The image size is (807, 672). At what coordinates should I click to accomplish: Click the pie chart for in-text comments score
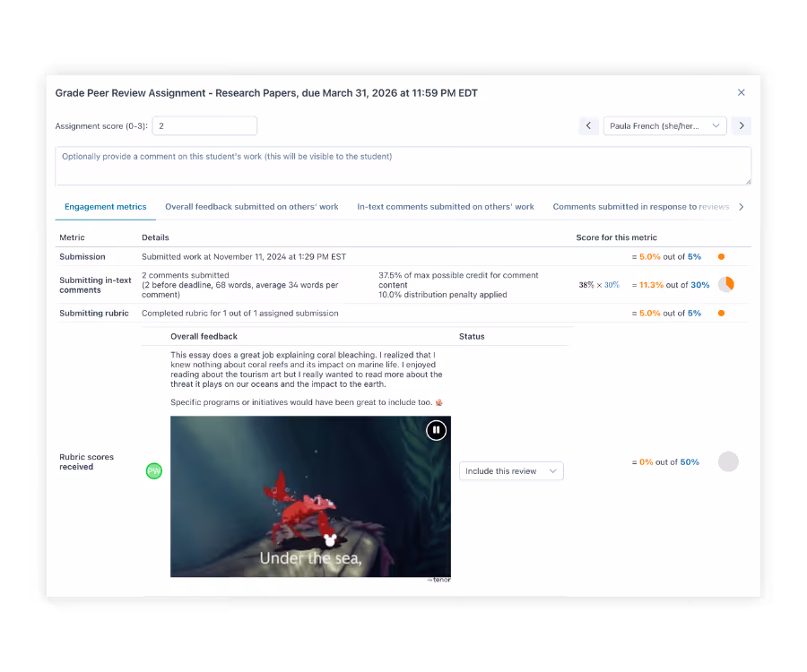(726, 284)
